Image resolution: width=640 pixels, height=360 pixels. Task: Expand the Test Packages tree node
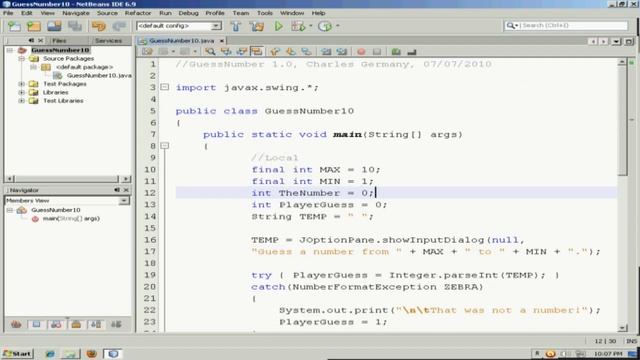point(22,84)
